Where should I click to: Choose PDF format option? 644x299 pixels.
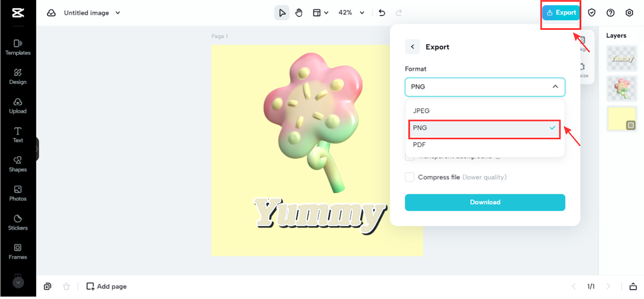[485, 145]
